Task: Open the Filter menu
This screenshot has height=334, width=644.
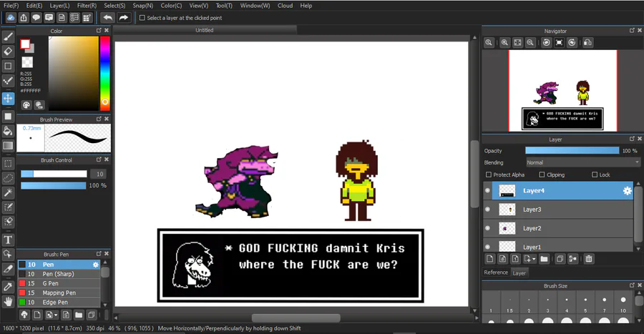Action: [x=87, y=5]
